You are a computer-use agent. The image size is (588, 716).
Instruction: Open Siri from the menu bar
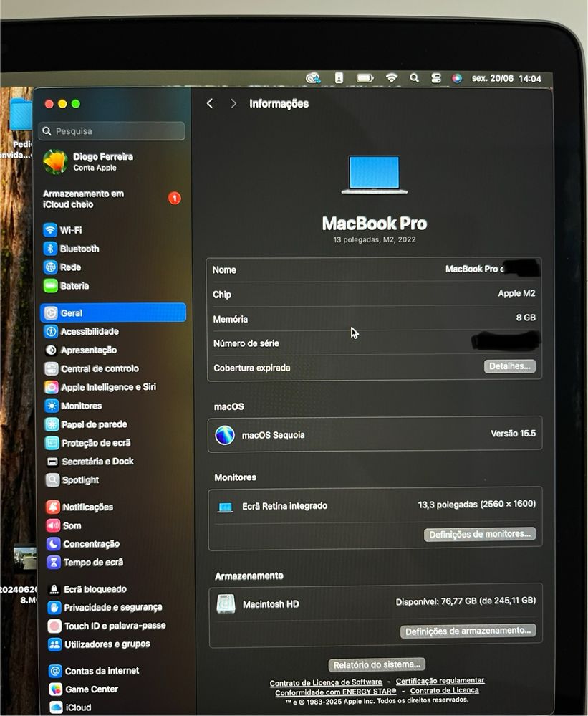click(x=457, y=78)
